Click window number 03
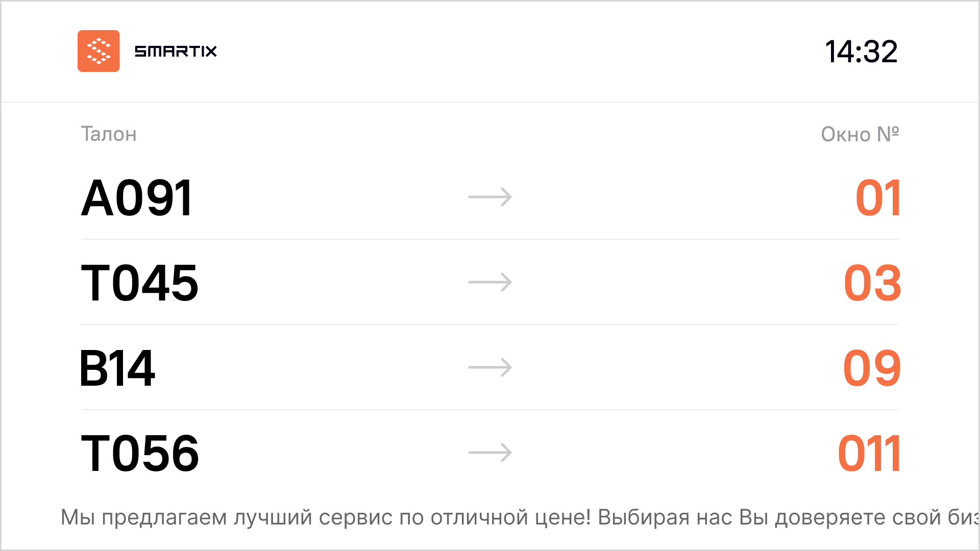The image size is (980, 551). coord(872,283)
